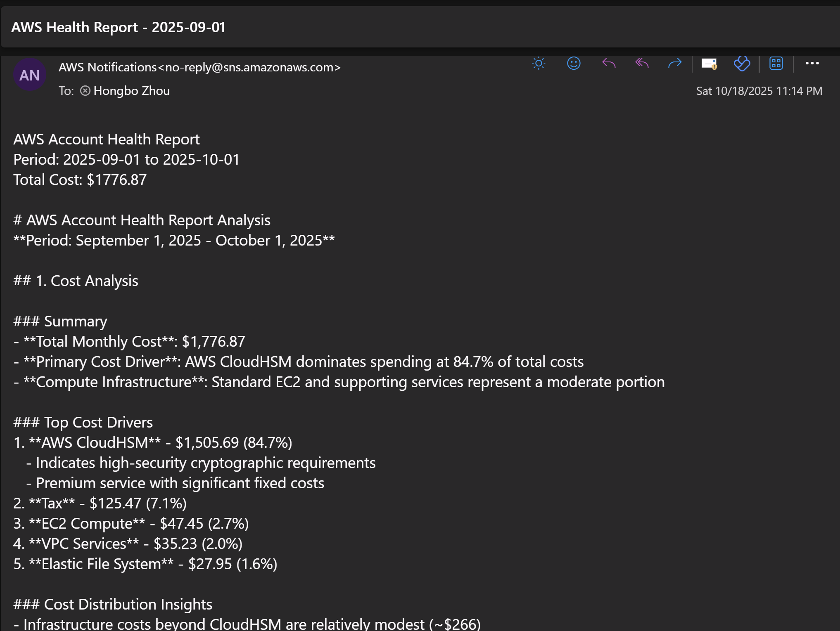Open the Apps grid icon

(x=776, y=64)
